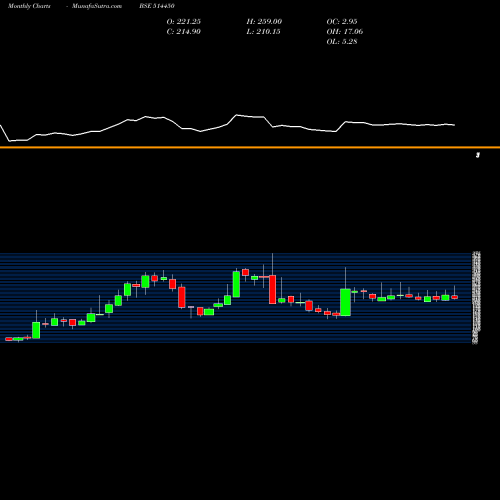Click the large green candle near chart's right third
Screen dimensions: 500x500
[x=345, y=302]
